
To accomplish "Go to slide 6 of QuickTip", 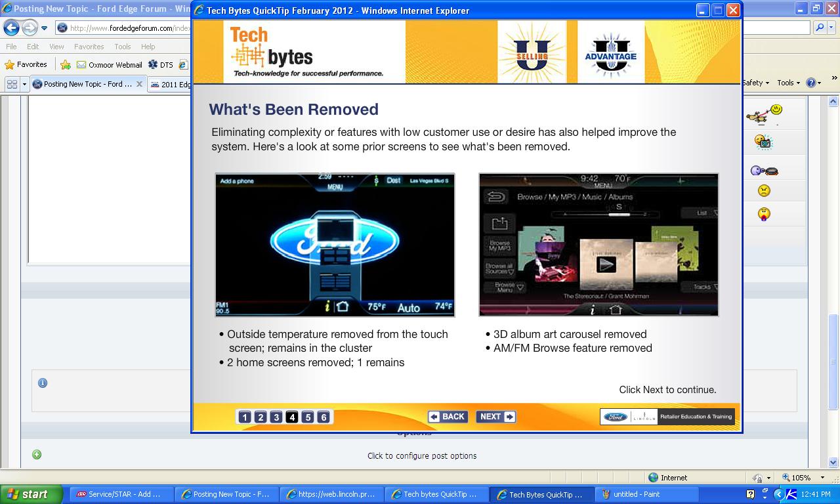I will [x=324, y=417].
